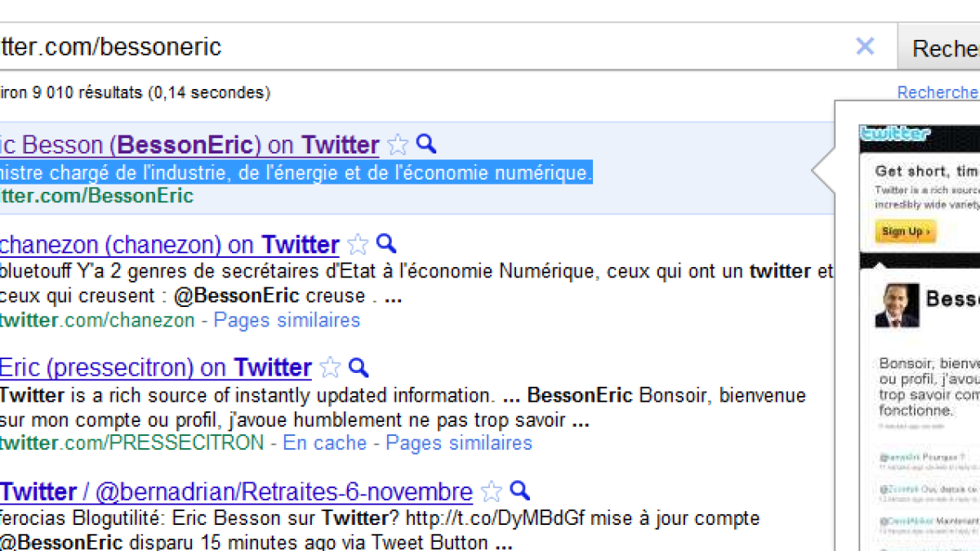Image resolution: width=980 pixels, height=551 pixels.
Task: Click Pages similaires under chanezon result
Action: pos(287,320)
